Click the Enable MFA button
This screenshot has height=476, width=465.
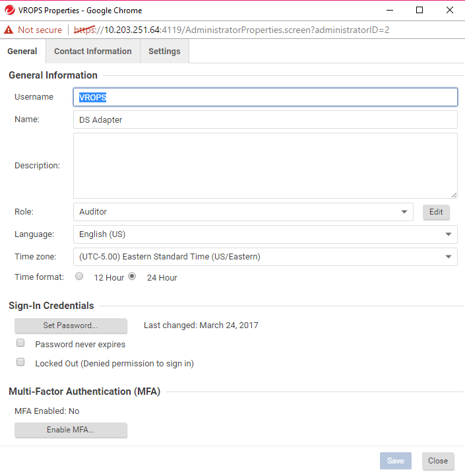71,430
